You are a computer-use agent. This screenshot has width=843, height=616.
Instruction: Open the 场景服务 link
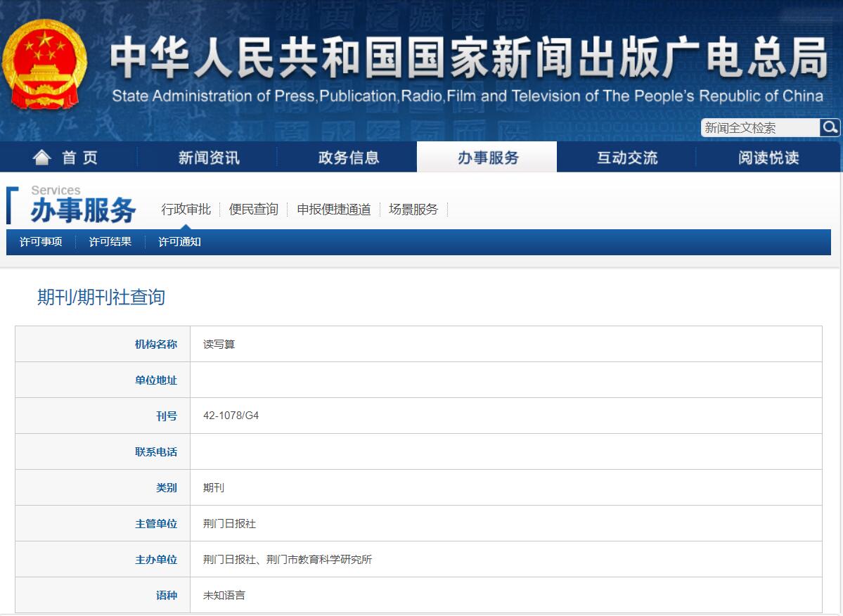coord(413,209)
